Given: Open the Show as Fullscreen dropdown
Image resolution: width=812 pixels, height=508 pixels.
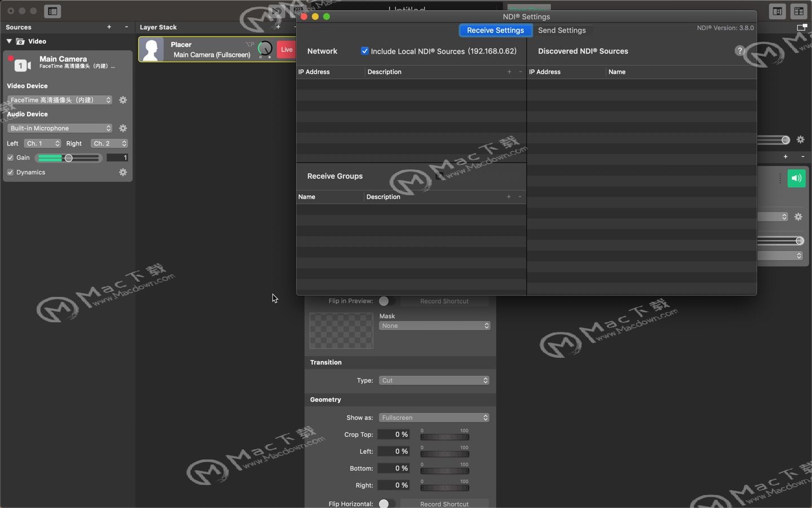Looking at the screenshot, I should pyautogui.click(x=434, y=418).
